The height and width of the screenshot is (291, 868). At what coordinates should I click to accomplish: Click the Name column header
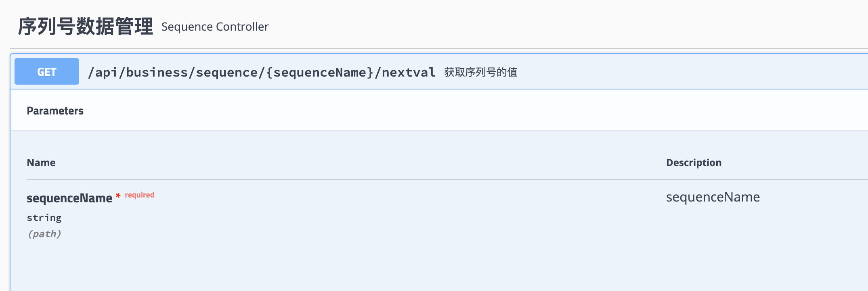click(x=41, y=162)
